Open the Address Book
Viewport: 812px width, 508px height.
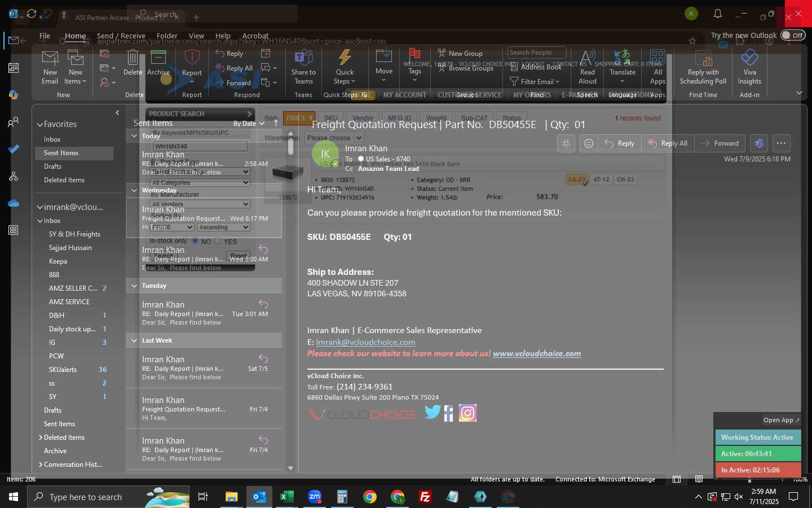(536, 67)
